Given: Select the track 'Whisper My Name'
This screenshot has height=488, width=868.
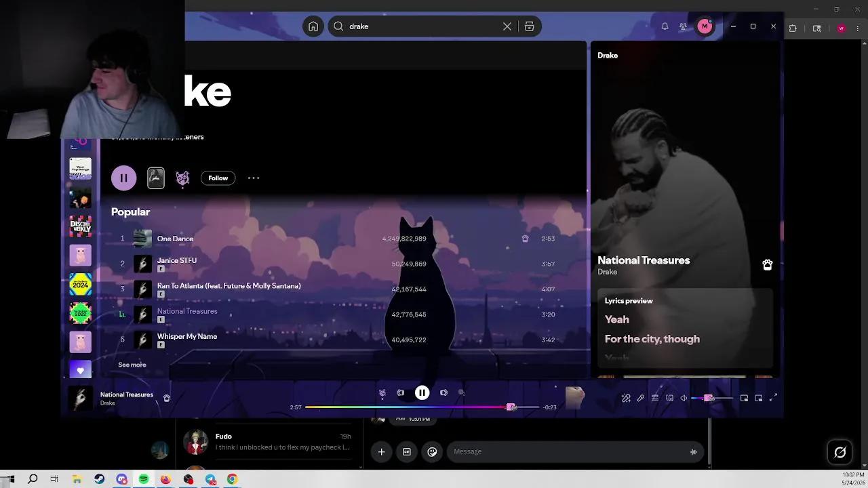Looking at the screenshot, I should pyautogui.click(x=187, y=336).
